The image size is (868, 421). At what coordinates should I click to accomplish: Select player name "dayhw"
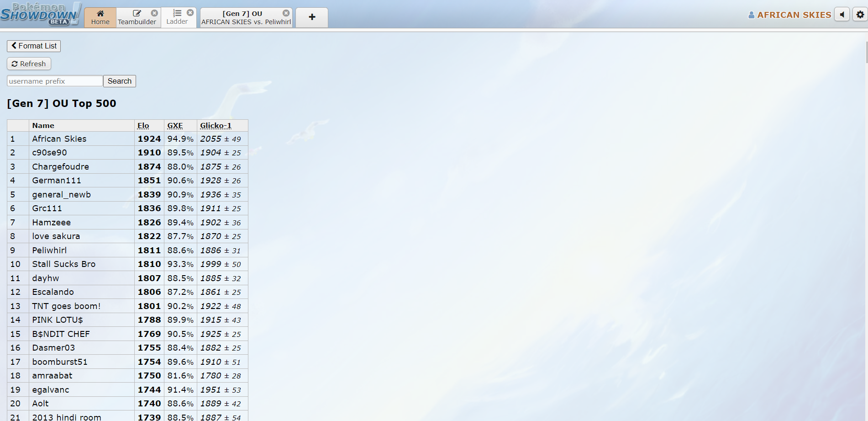point(46,278)
